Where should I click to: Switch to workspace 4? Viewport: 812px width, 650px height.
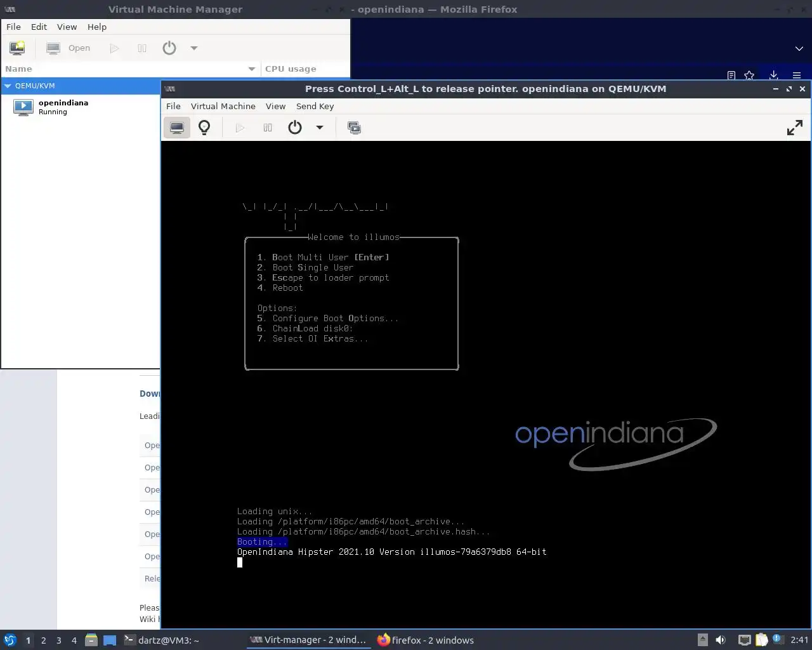[x=74, y=640]
